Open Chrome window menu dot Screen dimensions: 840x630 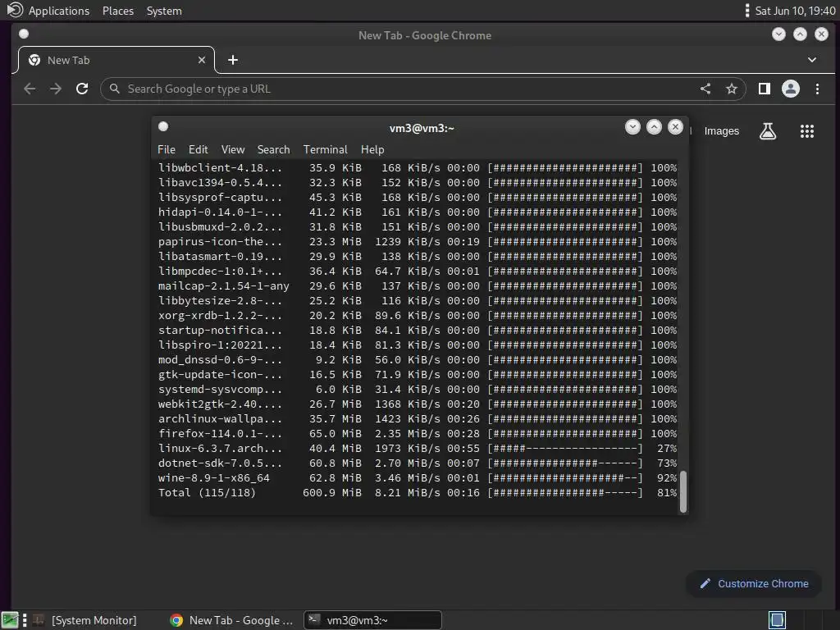tap(24, 34)
